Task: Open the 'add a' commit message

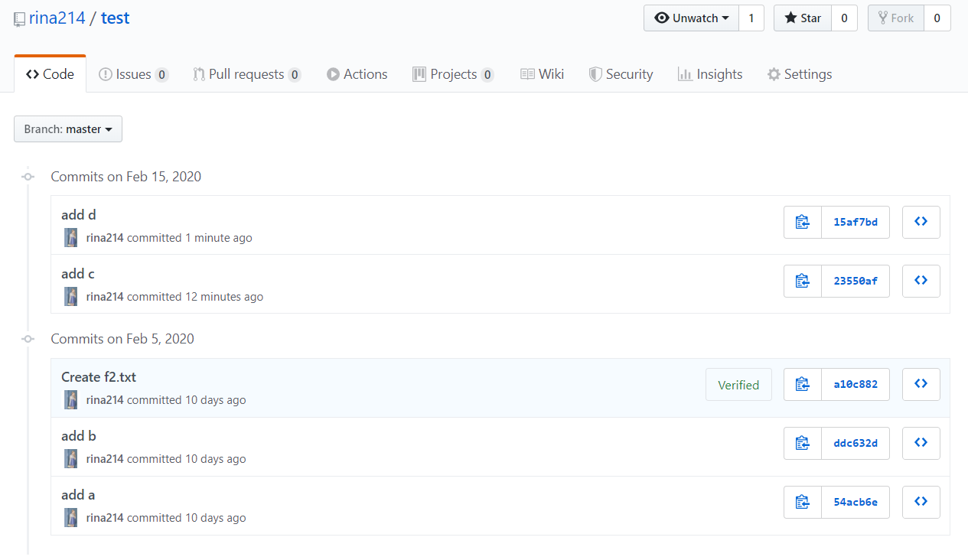Action: (x=78, y=495)
